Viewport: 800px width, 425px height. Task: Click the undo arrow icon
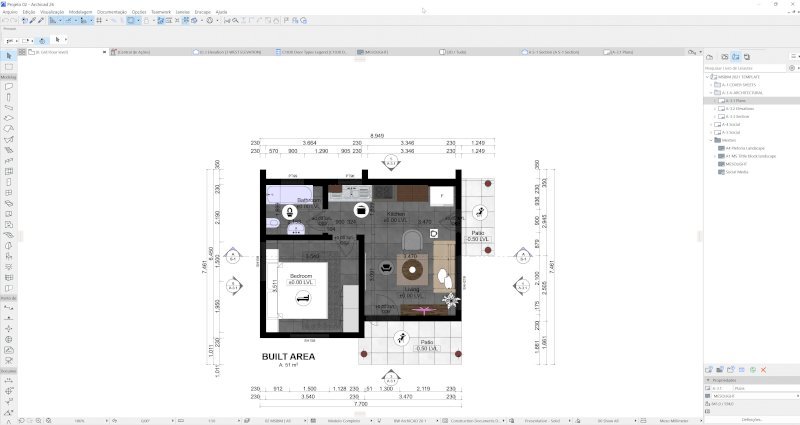coord(6,20)
